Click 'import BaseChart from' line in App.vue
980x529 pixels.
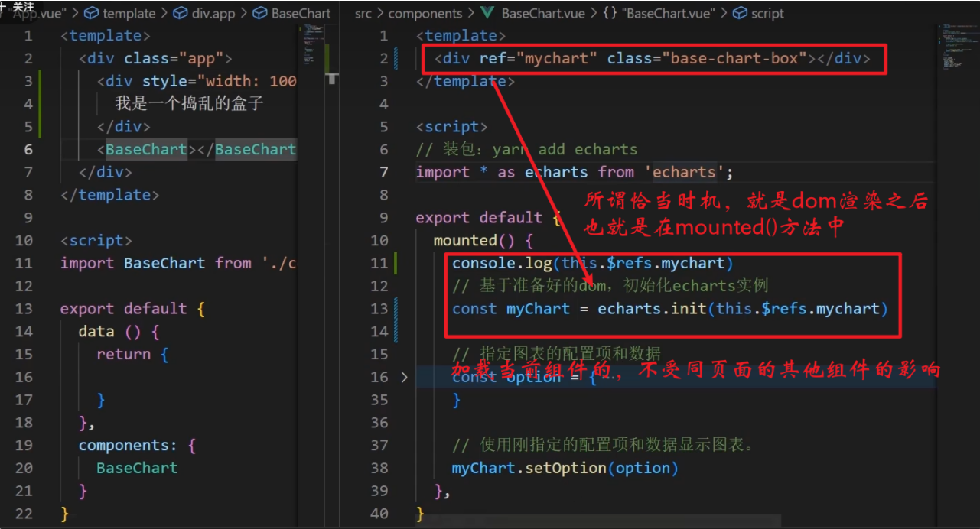(x=178, y=263)
